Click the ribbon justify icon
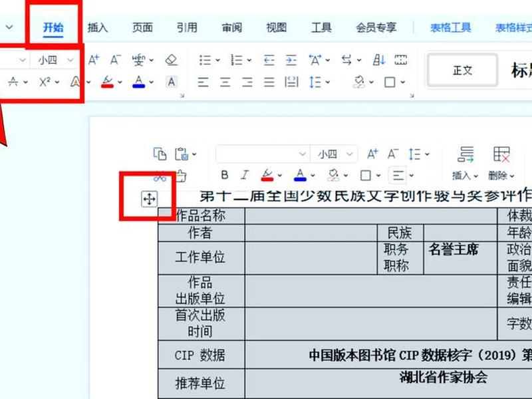 pyautogui.click(x=269, y=82)
